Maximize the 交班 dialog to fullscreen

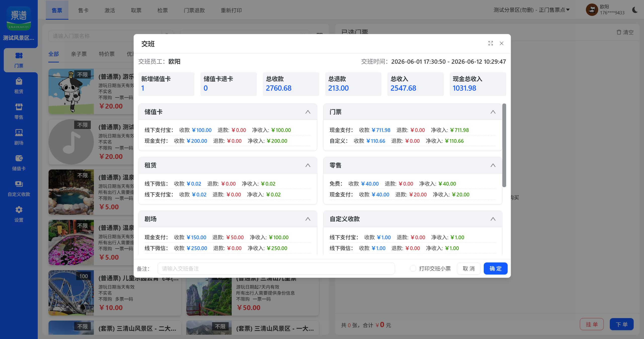(x=491, y=43)
